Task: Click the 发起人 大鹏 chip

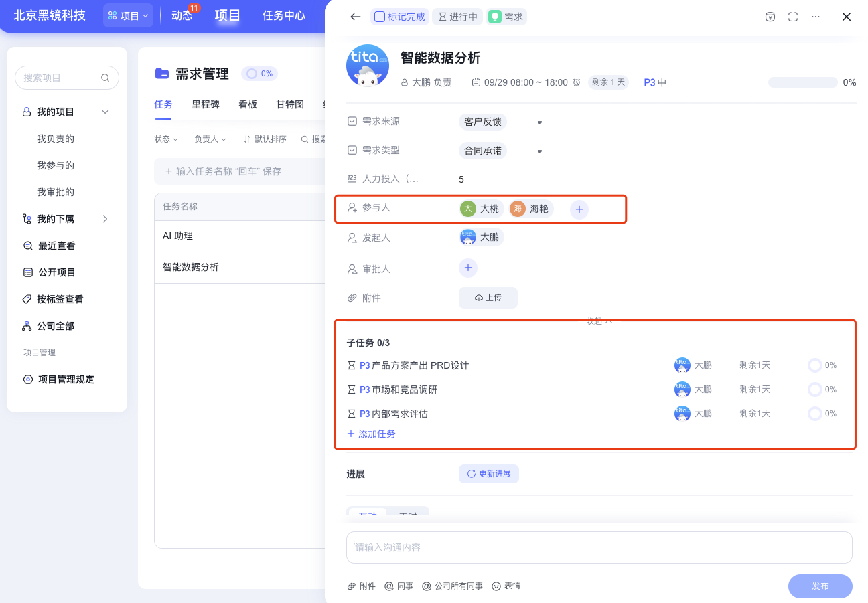Action: point(482,237)
